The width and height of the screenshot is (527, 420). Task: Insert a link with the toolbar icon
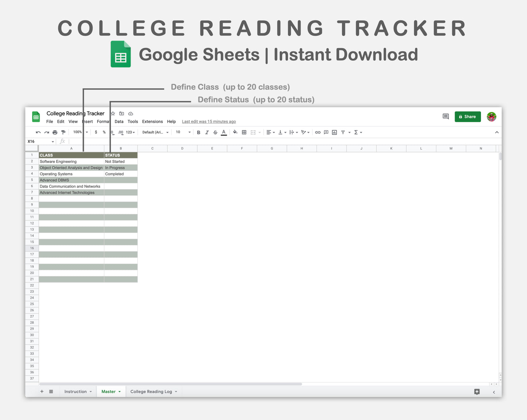317,132
